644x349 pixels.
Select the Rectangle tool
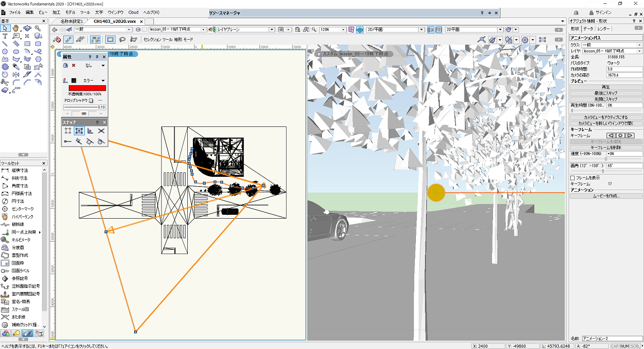click(x=27, y=44)
